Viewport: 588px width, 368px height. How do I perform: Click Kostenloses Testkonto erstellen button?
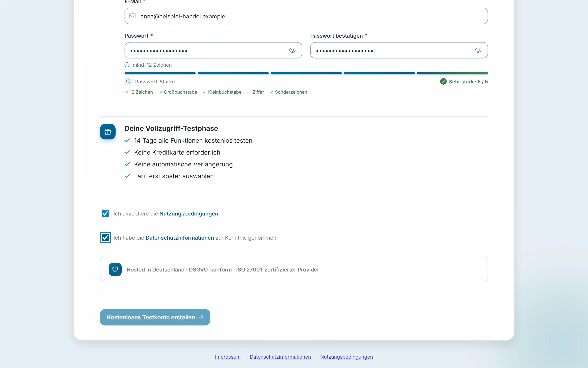coord(155,317)
